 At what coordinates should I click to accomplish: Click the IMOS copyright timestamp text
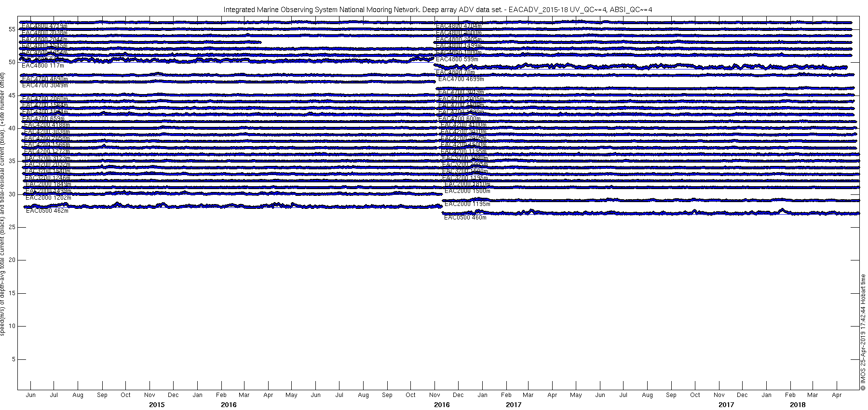coord(864,332)
